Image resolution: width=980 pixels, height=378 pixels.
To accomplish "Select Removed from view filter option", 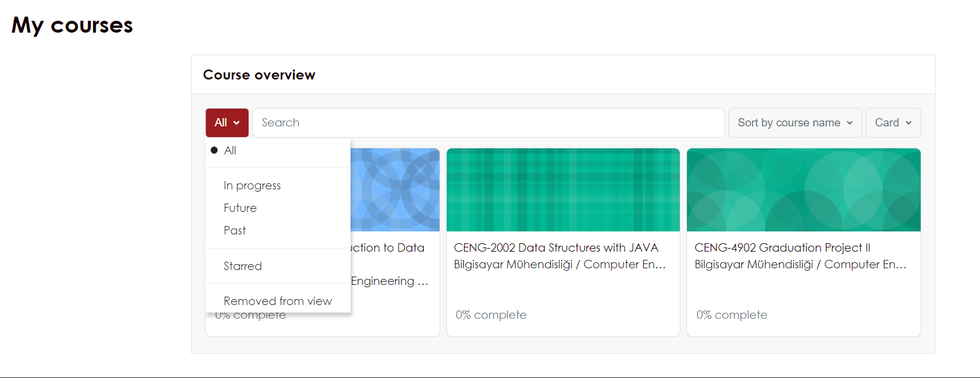I will (x=278, y=301).
